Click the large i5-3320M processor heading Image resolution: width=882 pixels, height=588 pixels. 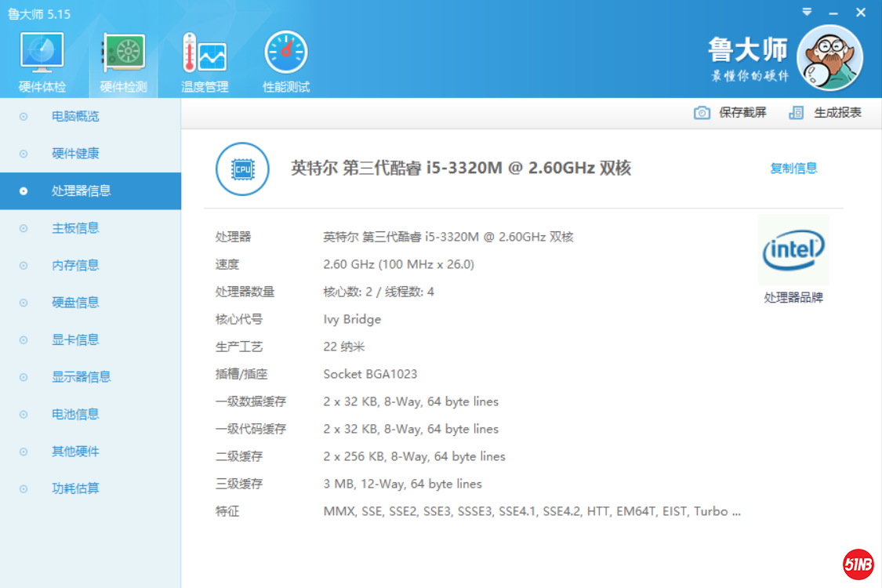461,168
